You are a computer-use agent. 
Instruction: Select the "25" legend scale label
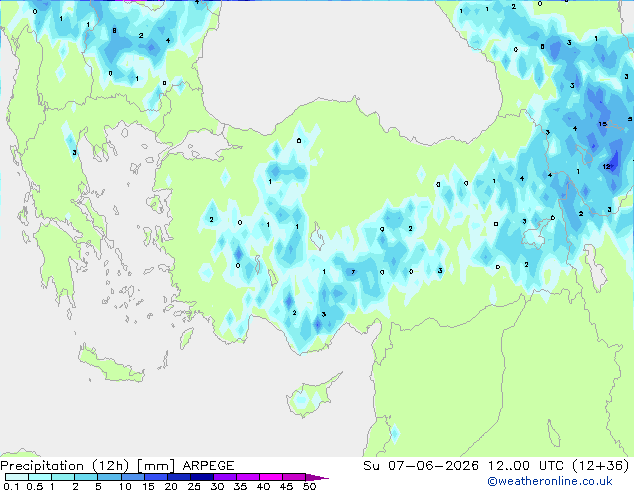click(x=194, y=486)
